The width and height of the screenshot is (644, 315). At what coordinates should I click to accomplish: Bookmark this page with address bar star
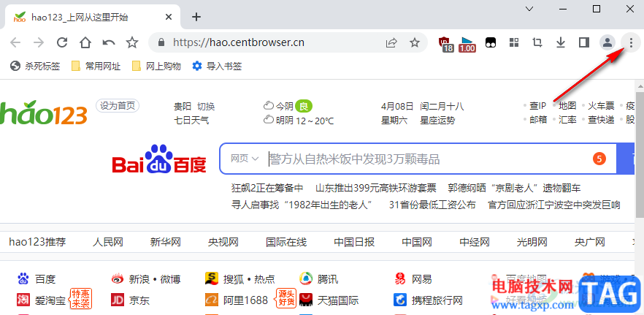[x=415, y=42]
